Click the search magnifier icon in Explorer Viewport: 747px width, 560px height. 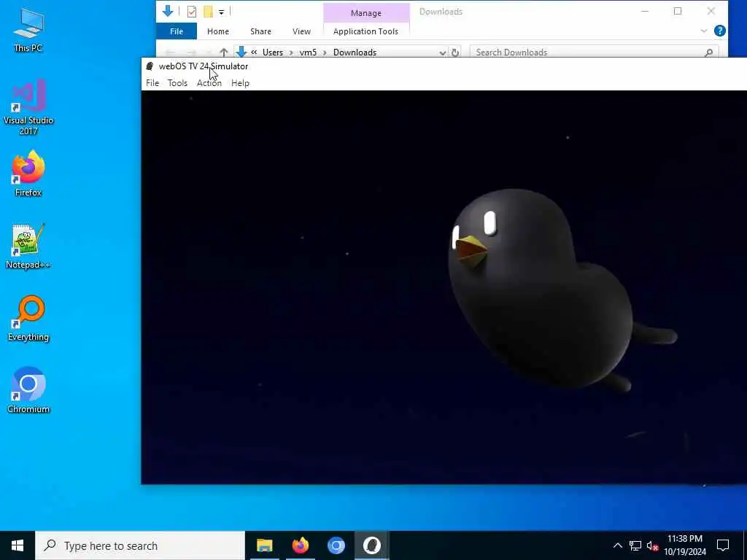click(x=709, y=52)
